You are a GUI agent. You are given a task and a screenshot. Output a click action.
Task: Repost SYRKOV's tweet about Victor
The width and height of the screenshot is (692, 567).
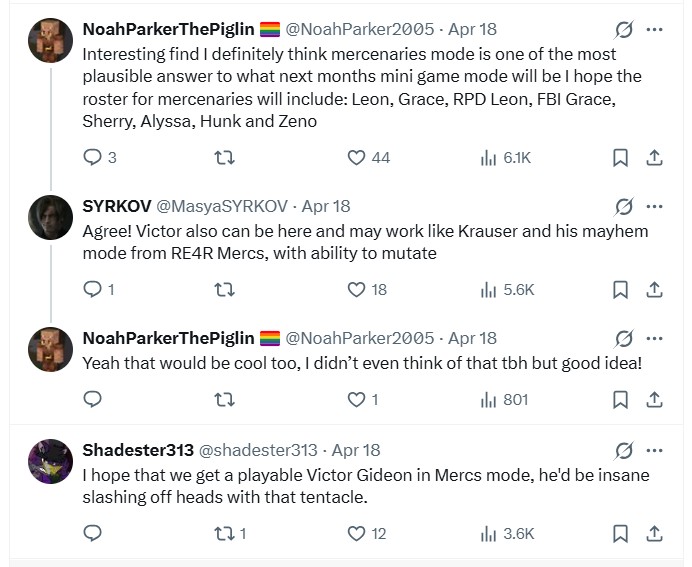(x=225, y=290)
